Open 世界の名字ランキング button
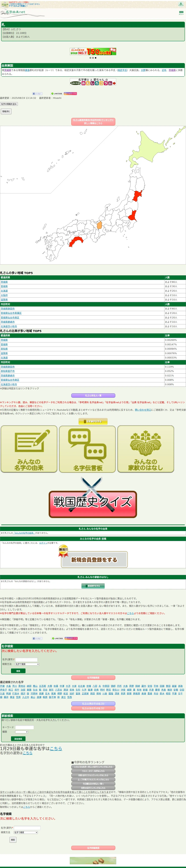 [93, 788]
